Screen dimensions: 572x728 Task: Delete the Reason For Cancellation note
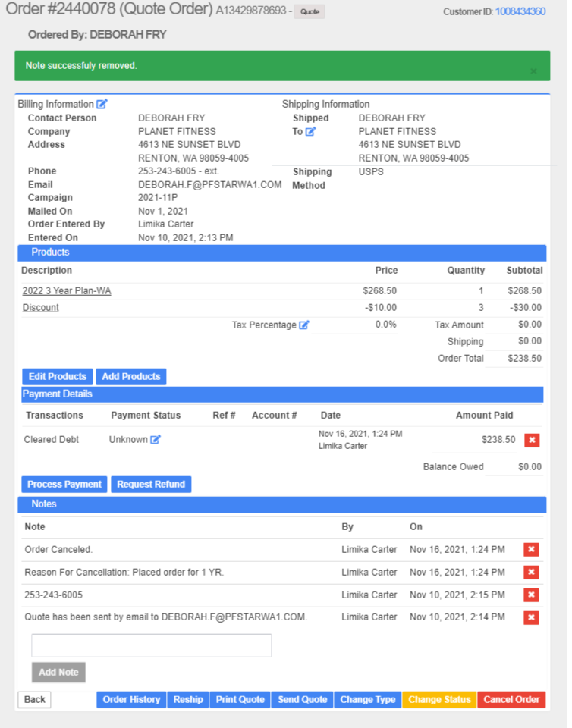click(532, 573)
